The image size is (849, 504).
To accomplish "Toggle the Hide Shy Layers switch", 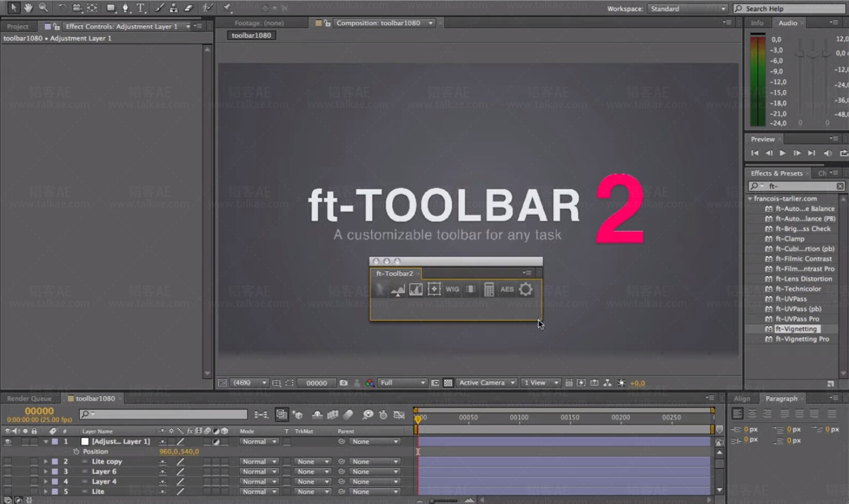I will pyautogui.click(x=317, y=414).
